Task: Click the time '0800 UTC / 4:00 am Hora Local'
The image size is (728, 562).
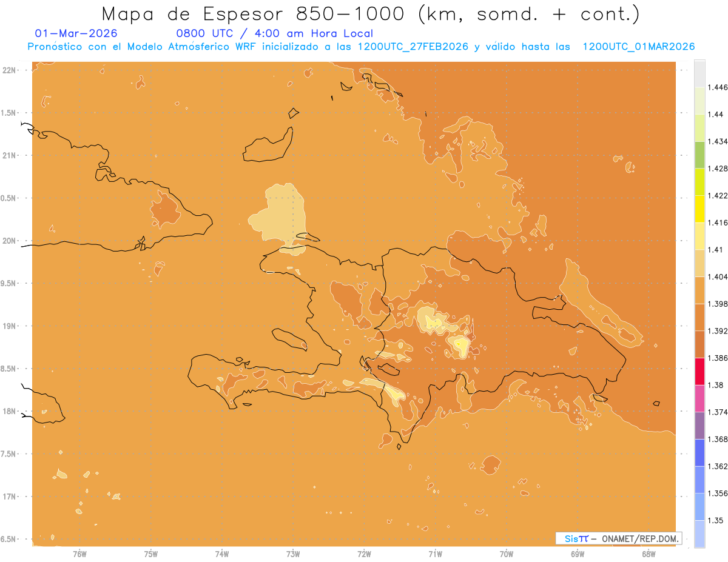Action: click(x=275, y=34)
